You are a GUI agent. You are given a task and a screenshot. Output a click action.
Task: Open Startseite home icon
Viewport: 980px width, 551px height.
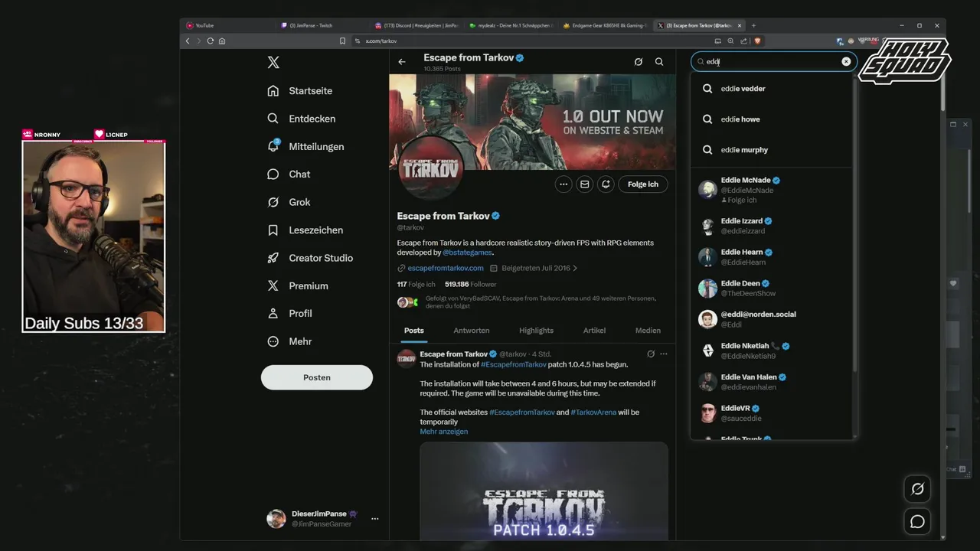pyautogui.click(x=273, y=91)
